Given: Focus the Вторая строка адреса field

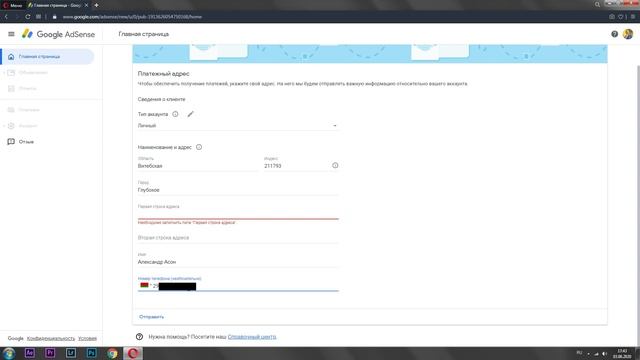Looking at the screenshot, I should [x=238, y=238].
